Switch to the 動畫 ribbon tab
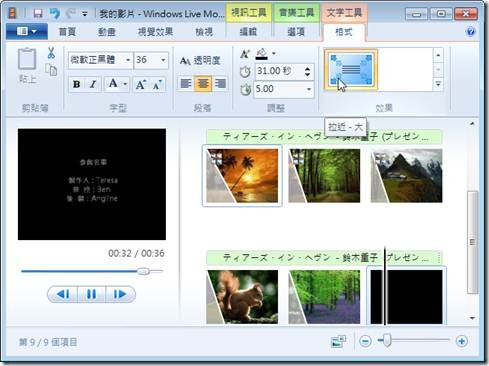Image resolution: width=489 pixels, height=366 pixels. 107,32
